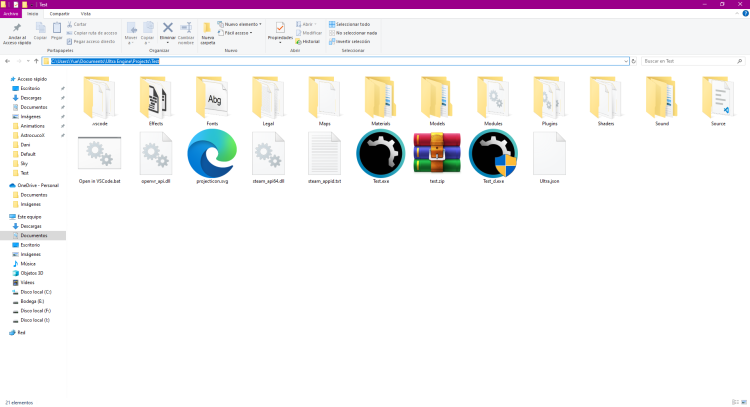Click the Modificar button

309,33
